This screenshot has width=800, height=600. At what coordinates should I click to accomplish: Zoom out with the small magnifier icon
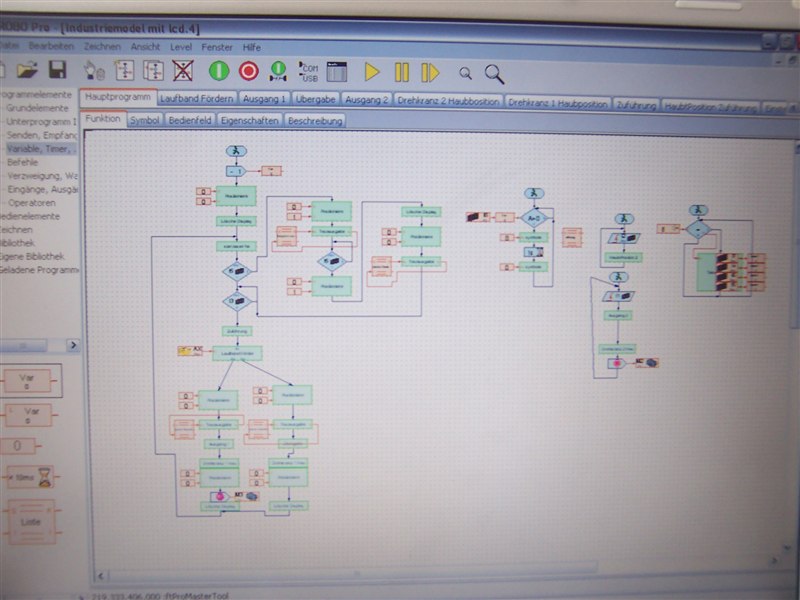[465, 73]
